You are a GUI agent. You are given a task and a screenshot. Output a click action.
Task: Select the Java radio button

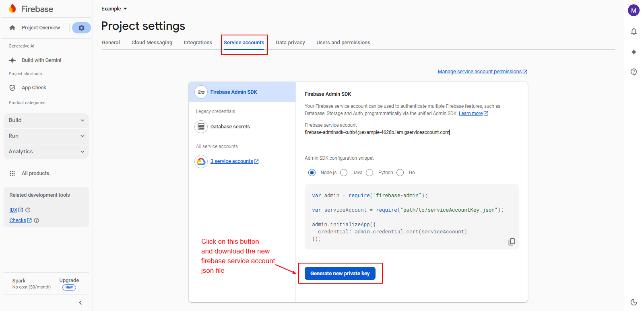coord(344,173)
